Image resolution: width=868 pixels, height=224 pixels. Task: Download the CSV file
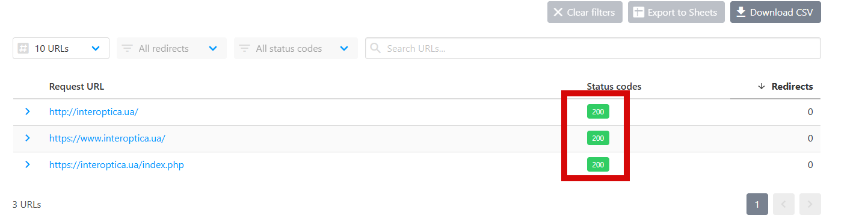click(x=775, y=12)
